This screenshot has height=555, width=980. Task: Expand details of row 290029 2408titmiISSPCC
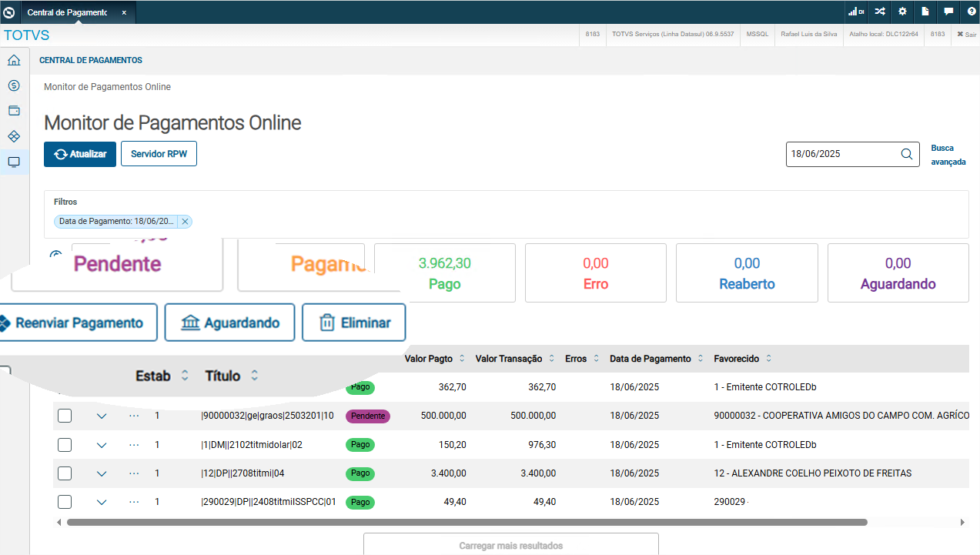point(102,503)
